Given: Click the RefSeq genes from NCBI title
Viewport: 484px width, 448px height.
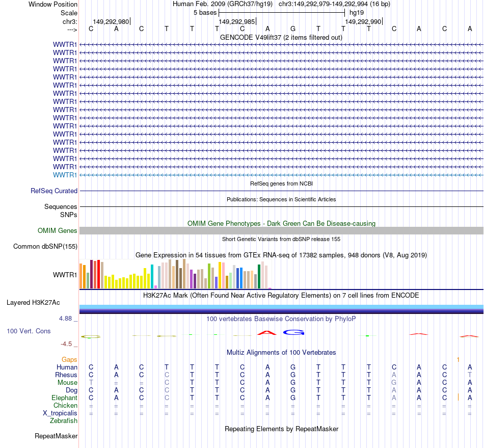Looking at the screenshot, I should 281,183.
